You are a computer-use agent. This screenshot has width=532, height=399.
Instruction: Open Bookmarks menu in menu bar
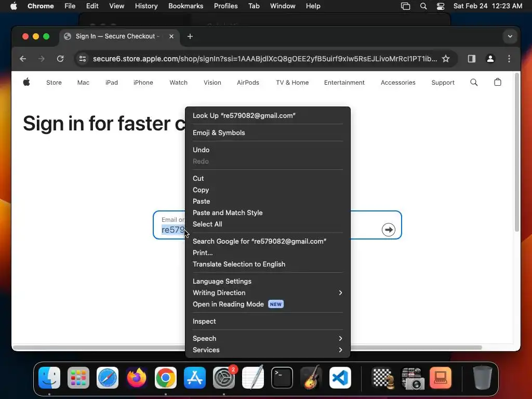[x=185, y=6]
